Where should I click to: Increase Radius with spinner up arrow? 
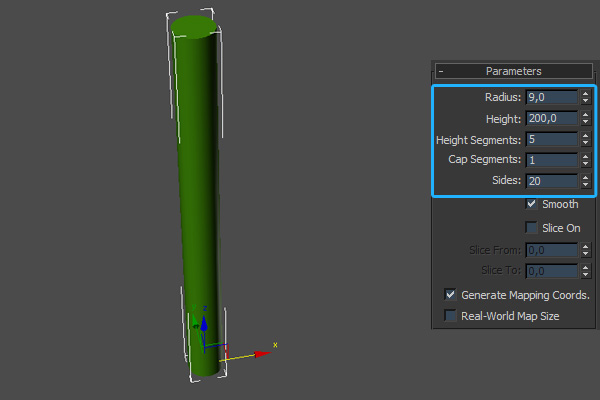point(585,93)
